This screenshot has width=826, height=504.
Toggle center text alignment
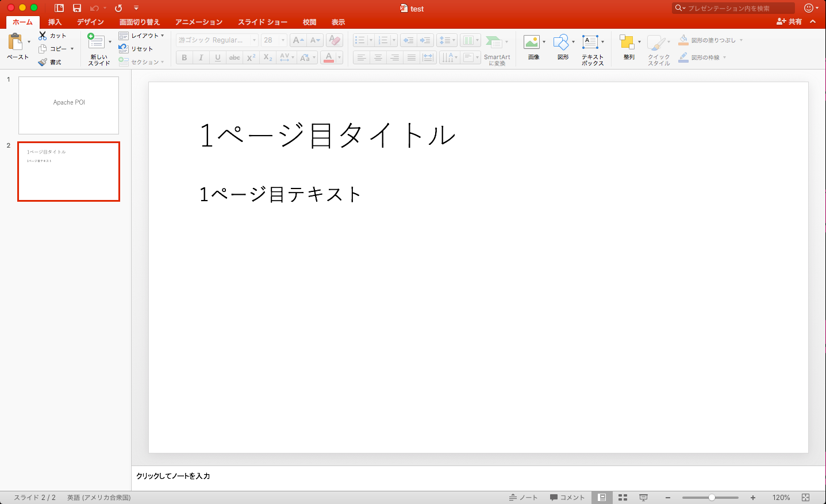pyautogui.click(x=378, y=57)
